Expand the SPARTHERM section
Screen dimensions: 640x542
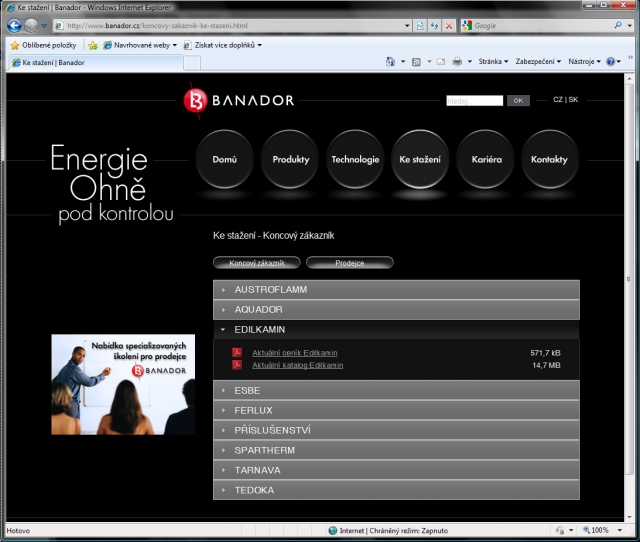point(396,450)
